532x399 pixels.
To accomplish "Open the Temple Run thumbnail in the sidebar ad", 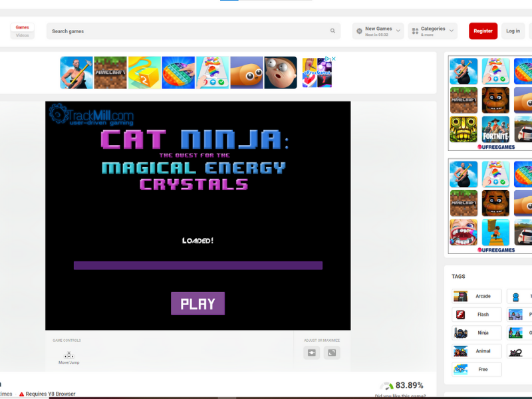I will [x=464, y=129].
